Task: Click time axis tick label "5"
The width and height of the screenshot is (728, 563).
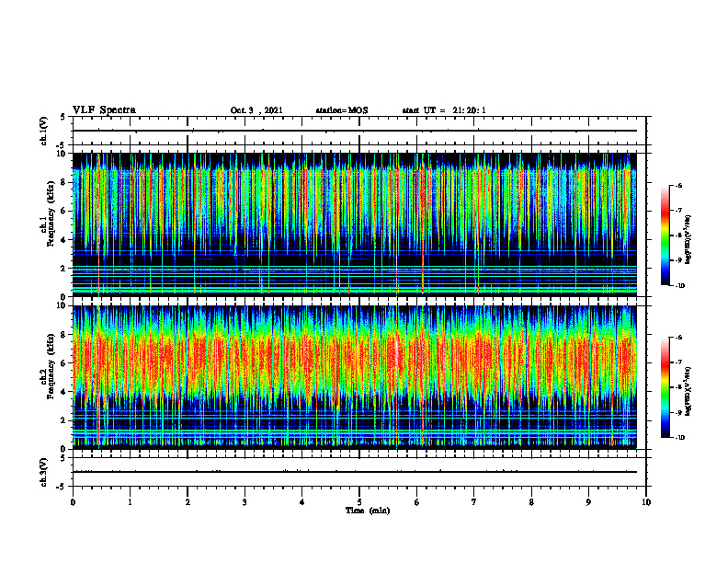Action: (359, 502)
